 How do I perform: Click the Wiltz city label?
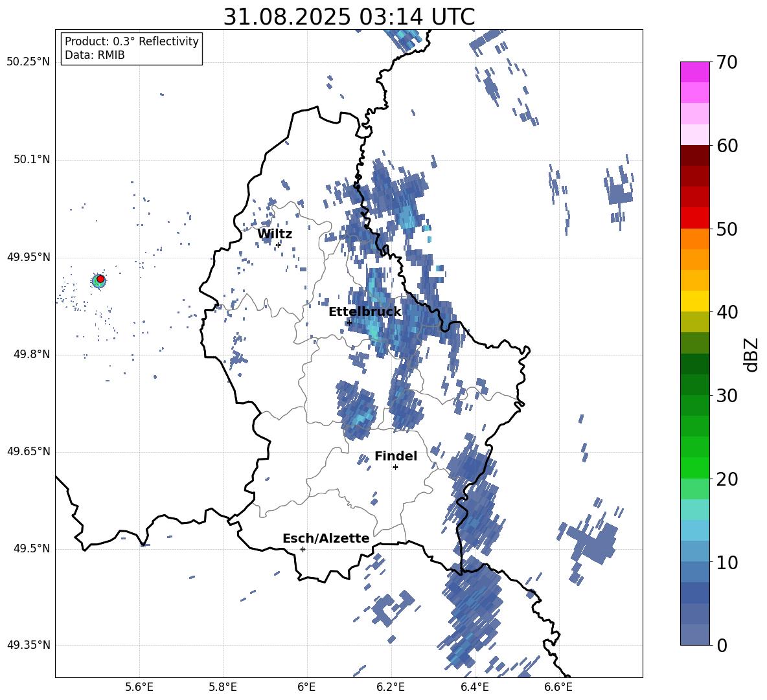(x=275, y=234)
